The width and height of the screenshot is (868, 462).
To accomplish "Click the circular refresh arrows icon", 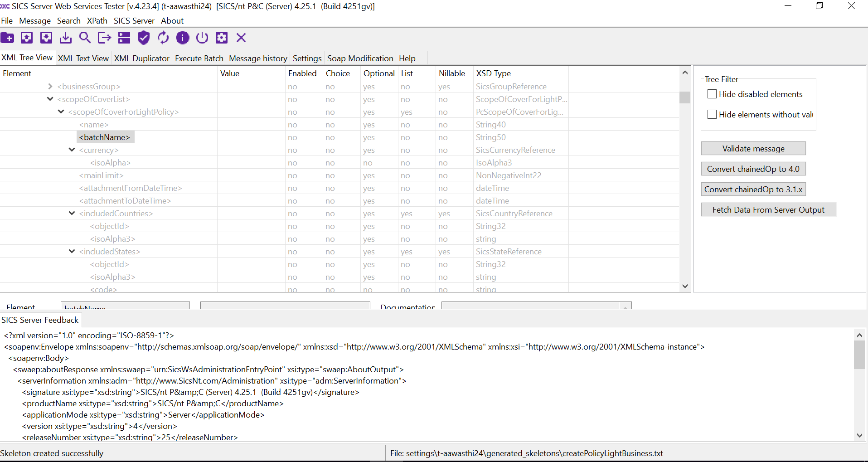I will tap(163, 38).
